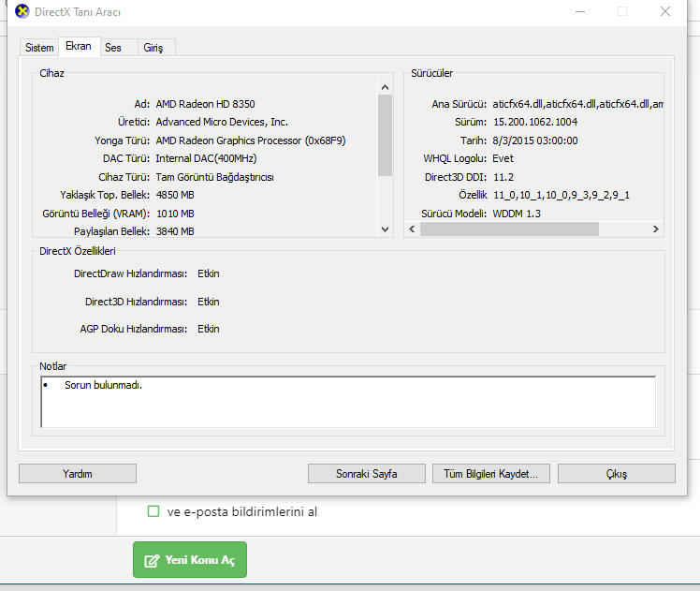Click the Yardım button
Viewport: 700px width, 591px height.
[x=78, y=474]
